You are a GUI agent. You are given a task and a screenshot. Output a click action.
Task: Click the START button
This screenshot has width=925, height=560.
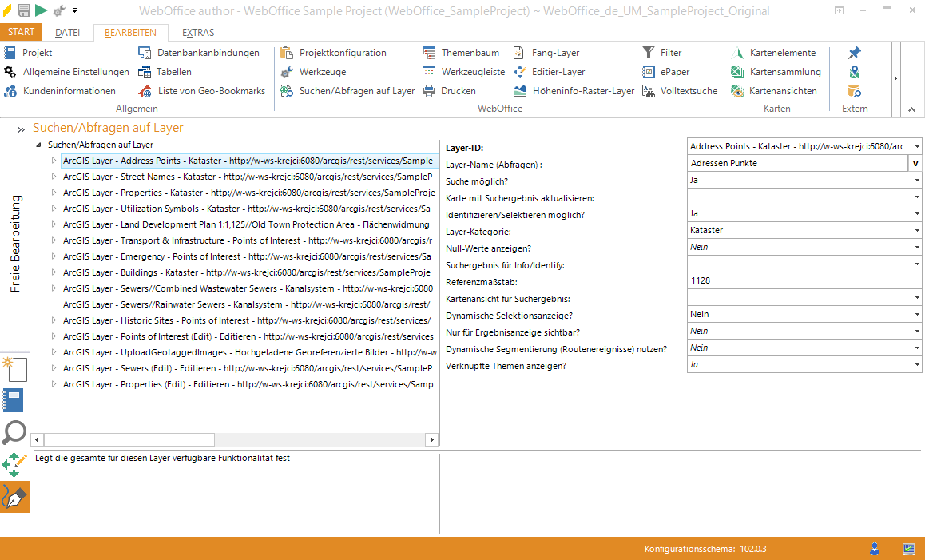[21, 33]
